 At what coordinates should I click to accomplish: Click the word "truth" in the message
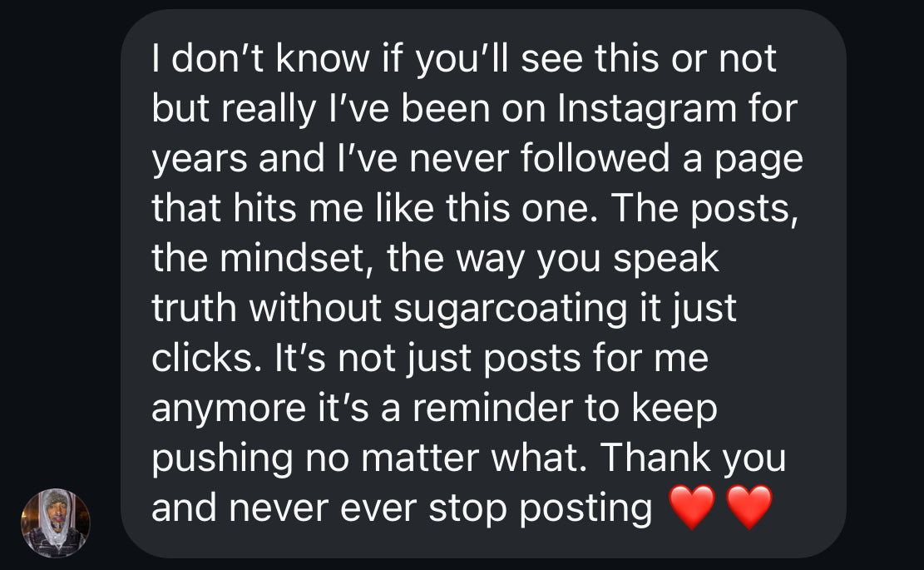click(195, 309)
